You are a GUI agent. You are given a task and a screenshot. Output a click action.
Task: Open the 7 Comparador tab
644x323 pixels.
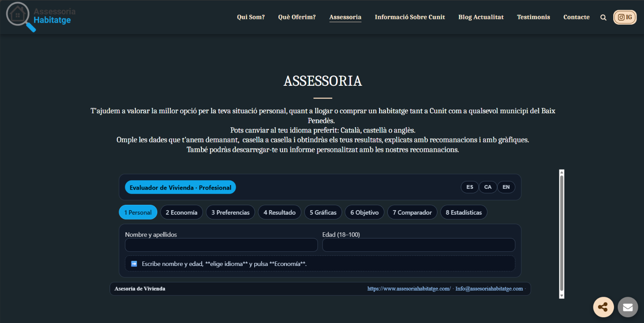click(412, 213)
